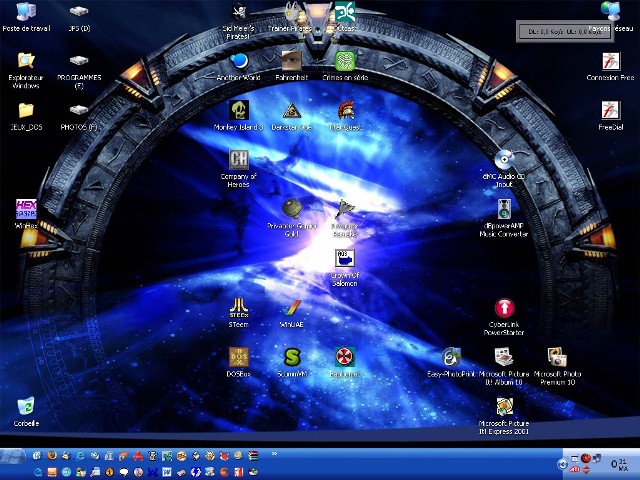Click the network computers tray icon
Screen dimensions: 640x480
597,458
